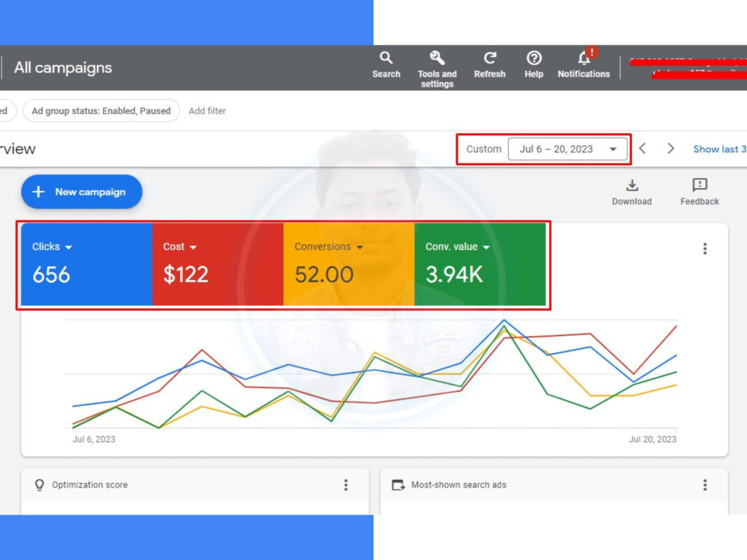Click the New campaign button
This screenshot has width=747, height=560.
click(x=81, y=192)
